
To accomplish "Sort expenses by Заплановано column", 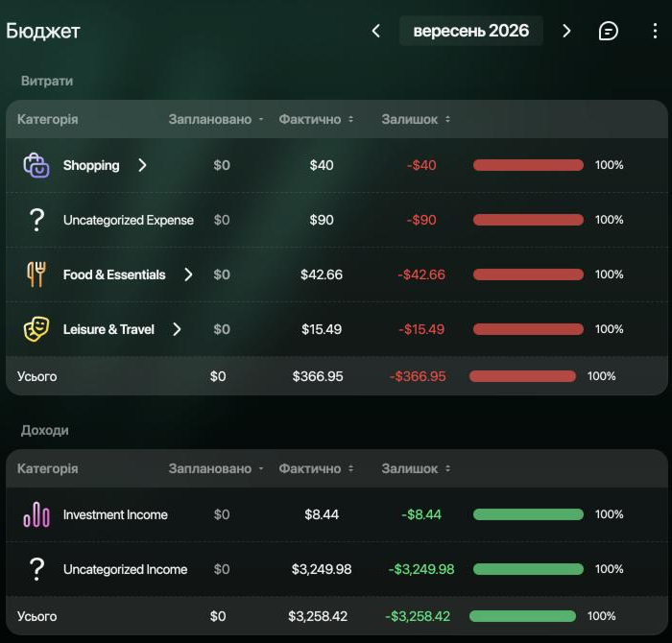I will [216, 119].
